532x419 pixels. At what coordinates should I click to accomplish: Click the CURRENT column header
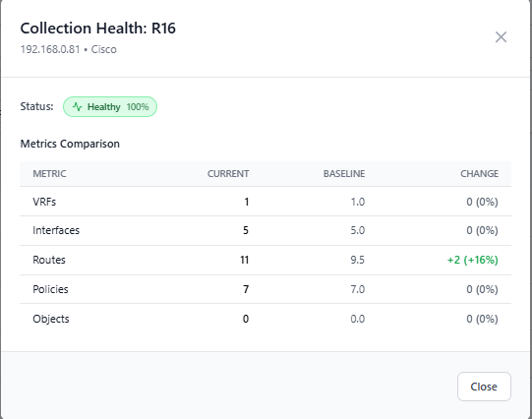[228, 174]
